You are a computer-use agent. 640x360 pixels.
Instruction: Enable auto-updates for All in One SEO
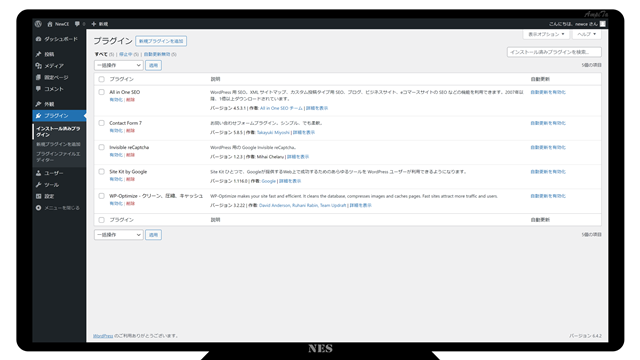548,92
